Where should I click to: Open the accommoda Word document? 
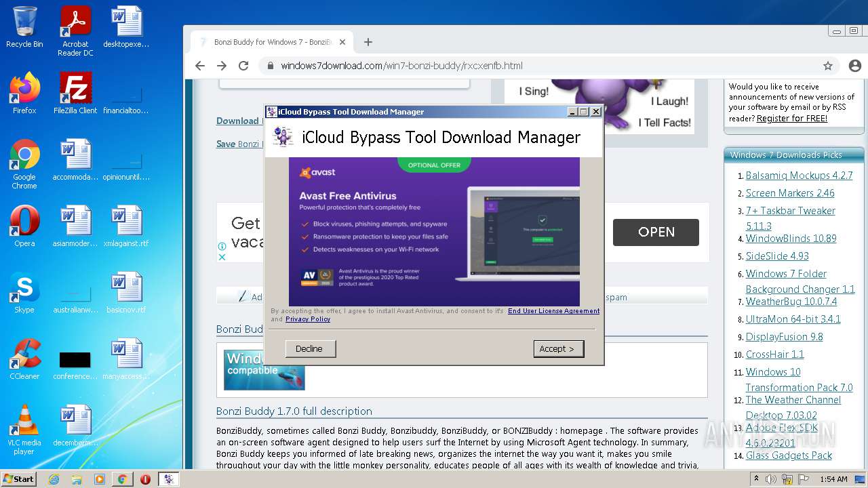point(75,160)
